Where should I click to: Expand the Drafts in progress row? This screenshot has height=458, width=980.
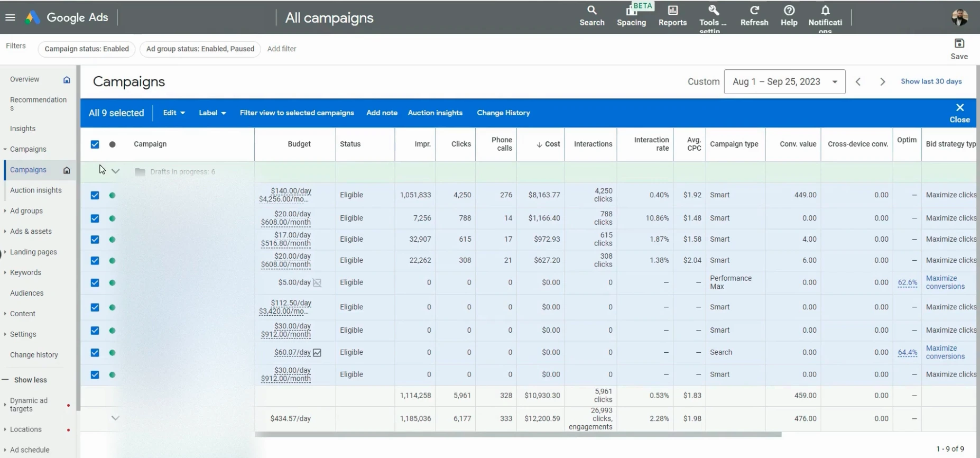(115, 172)
